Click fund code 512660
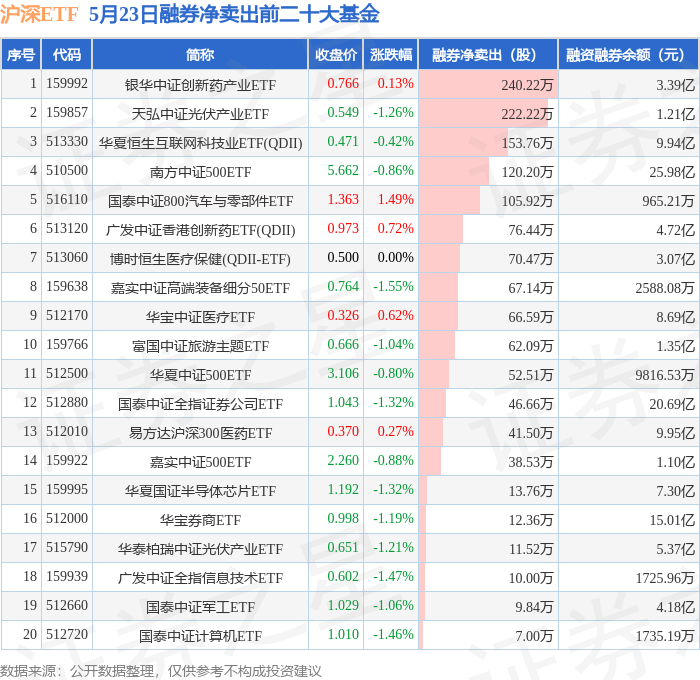Viewport: 700px width, 680px height. [x=67, y=606]
